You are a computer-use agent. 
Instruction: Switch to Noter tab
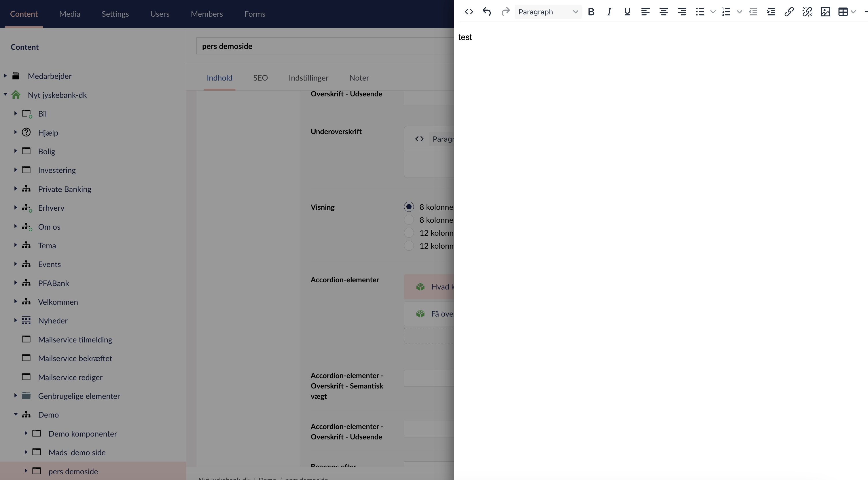(x=359, y=78)
